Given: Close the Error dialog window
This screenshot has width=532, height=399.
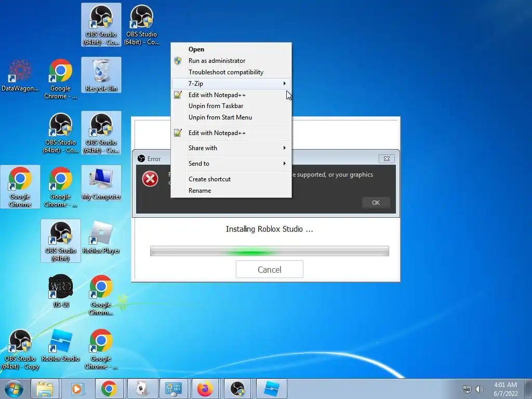Looking at the screenshot, I should (387, 158).
